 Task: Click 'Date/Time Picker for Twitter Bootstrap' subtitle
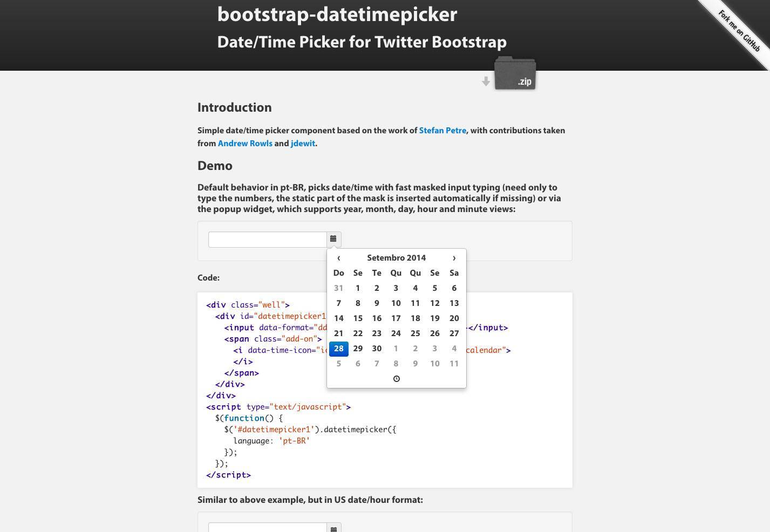[x=362, y=42]
